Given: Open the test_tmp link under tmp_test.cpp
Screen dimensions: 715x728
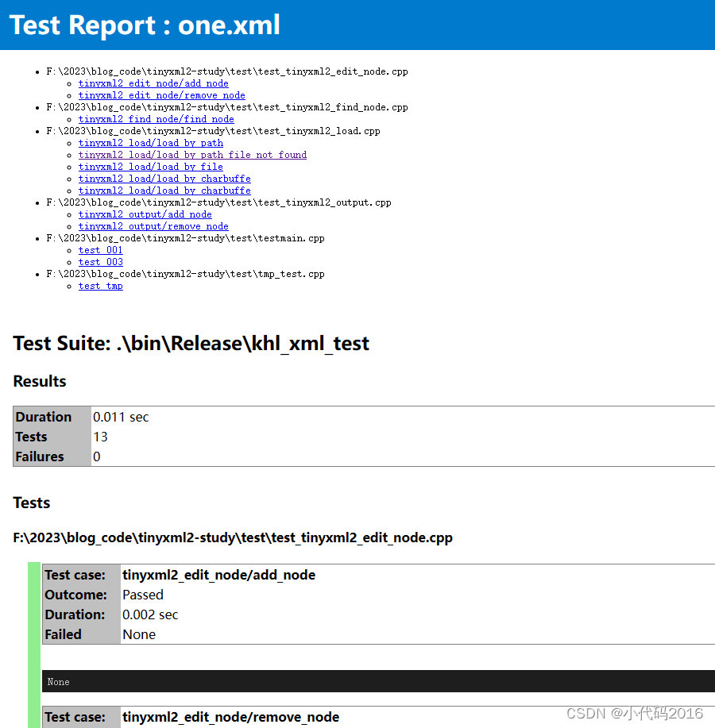Looking at the screenshot, I should coord(100,286).
